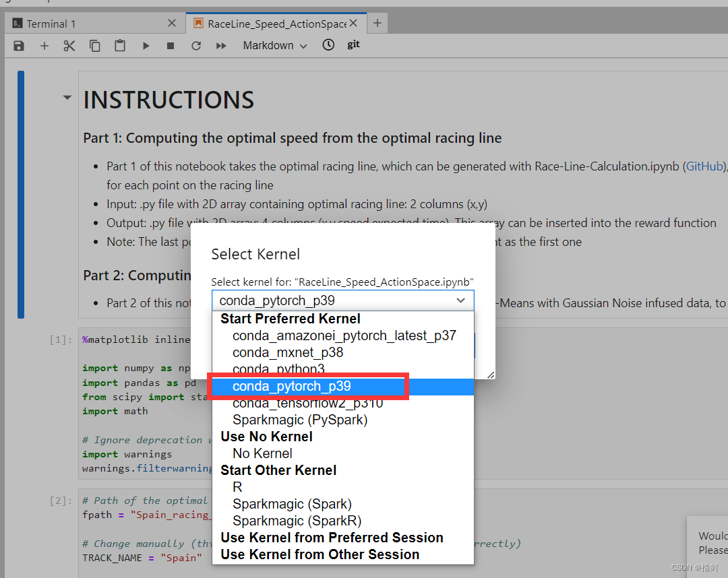
Task: Click the Select Kernel dialog title
Action: [255, 254]
